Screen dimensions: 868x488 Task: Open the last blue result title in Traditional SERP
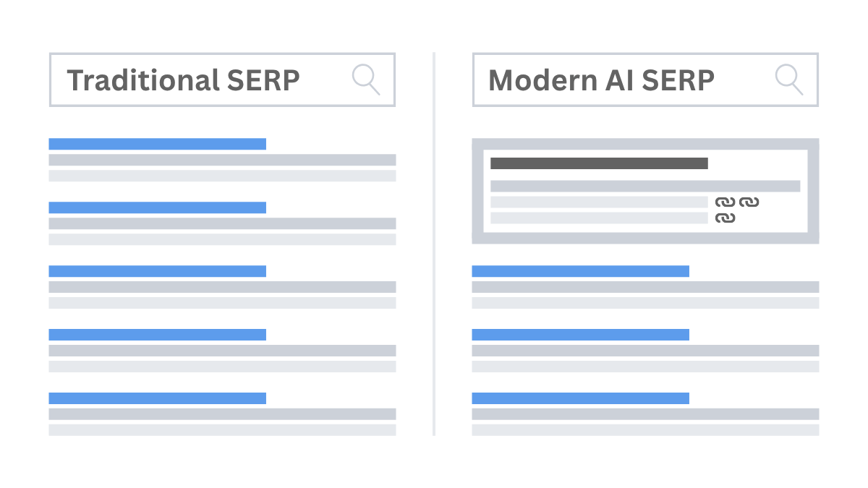(157, 398)
